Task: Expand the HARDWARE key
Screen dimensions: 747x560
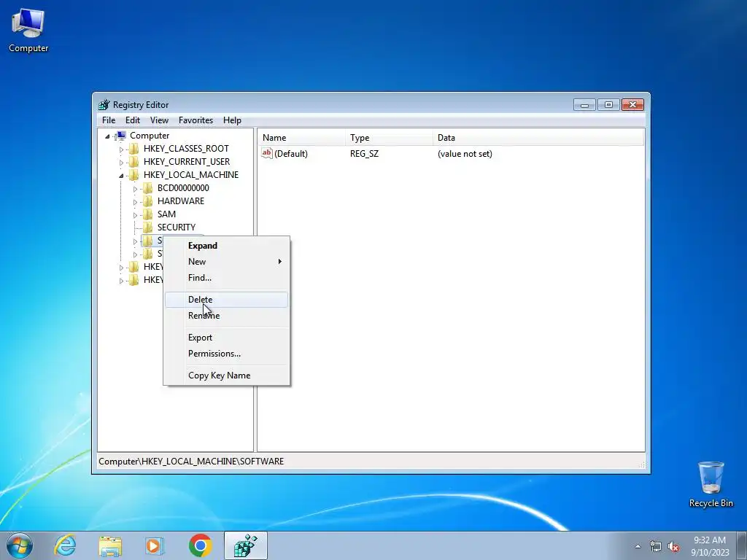Action: (x=135, y=202)
